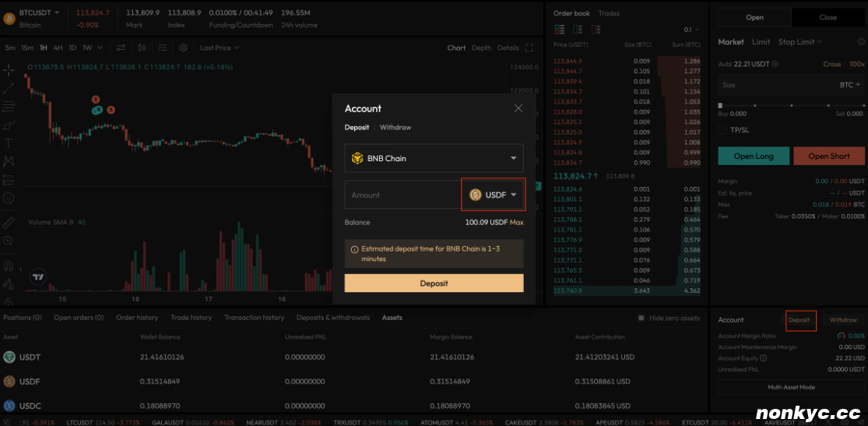Open the BTC size unit dropdown

850,85
